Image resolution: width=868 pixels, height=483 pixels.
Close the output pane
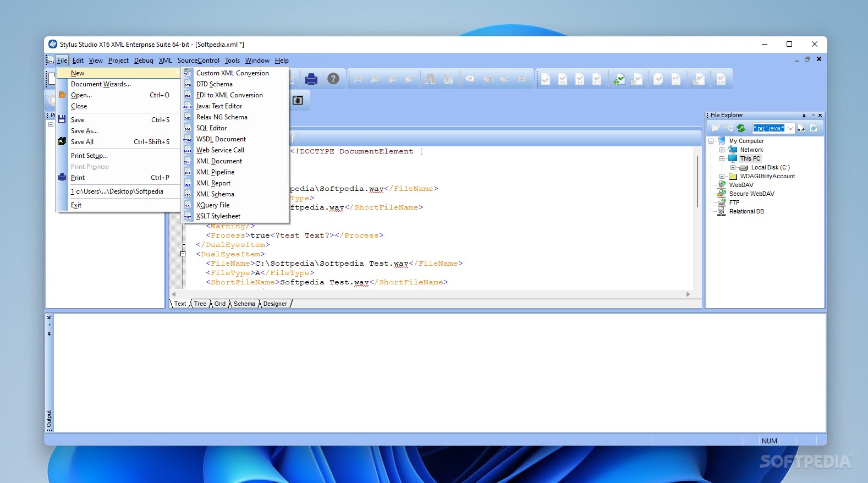[49, 317]
